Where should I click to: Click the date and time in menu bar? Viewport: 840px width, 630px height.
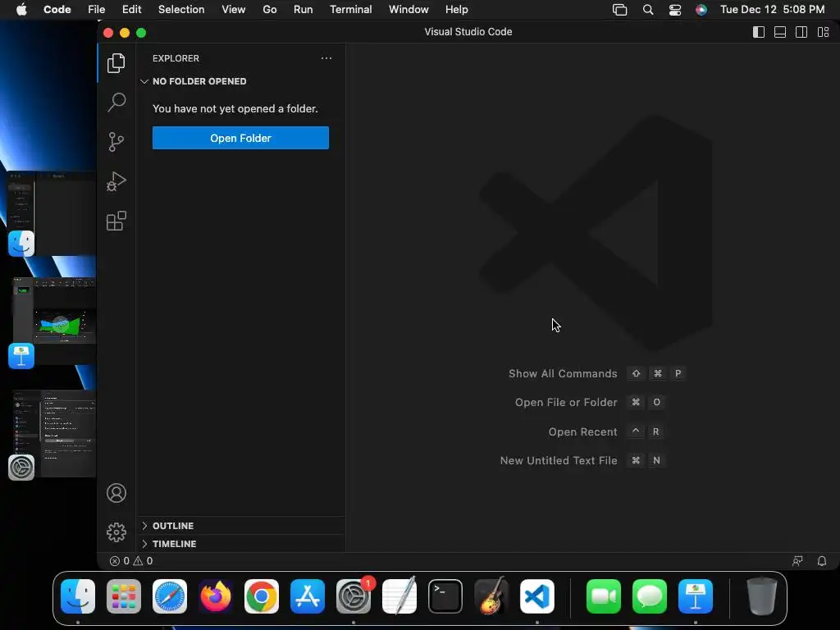773,10
